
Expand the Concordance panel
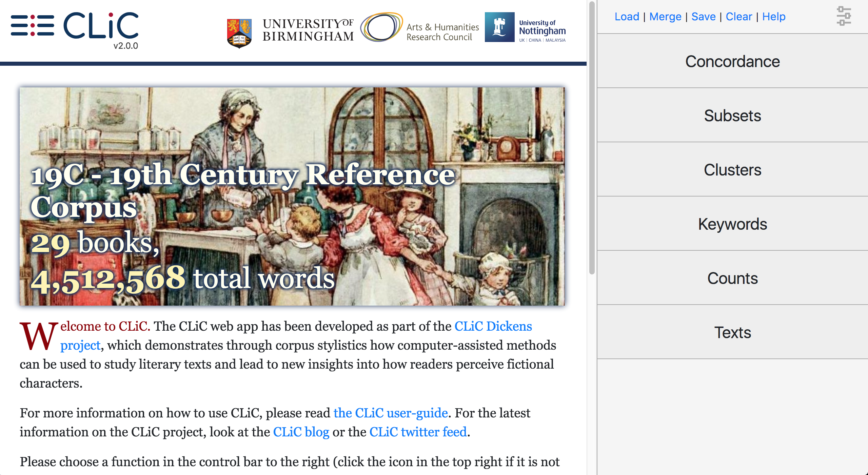(732, 61)
